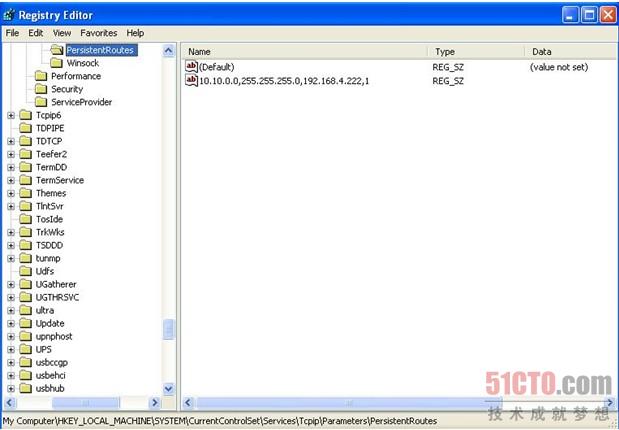Viewport: 619px width, 430px height.
Task: Click the tree pane scroll right arrow
Action: pos(155,403)
